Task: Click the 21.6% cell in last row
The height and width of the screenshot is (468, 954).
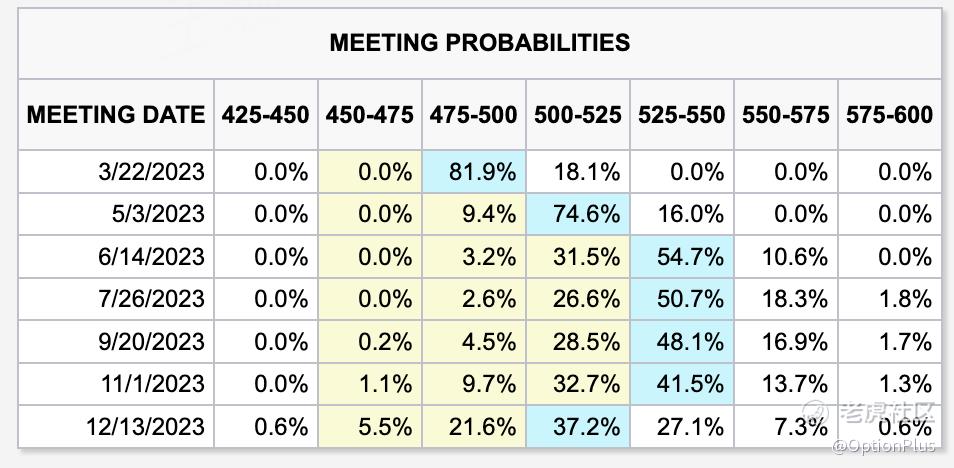Action: click(473, 427)
